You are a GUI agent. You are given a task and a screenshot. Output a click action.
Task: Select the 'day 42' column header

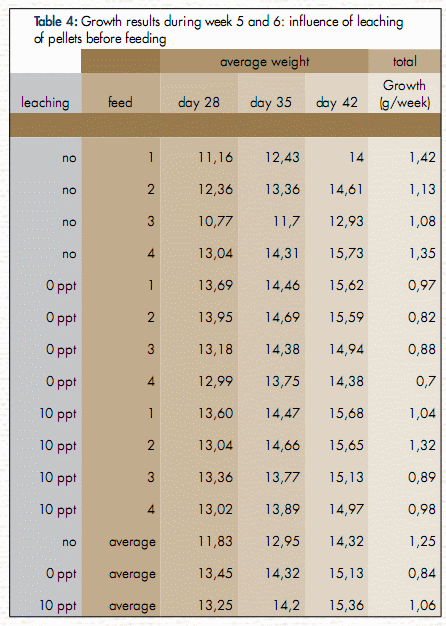click(337, 103)
